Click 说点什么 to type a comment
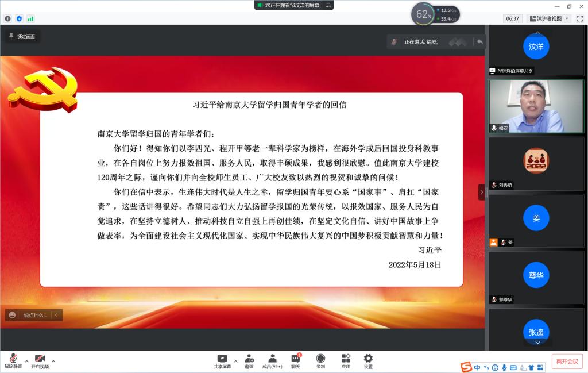 coord(34,315)
